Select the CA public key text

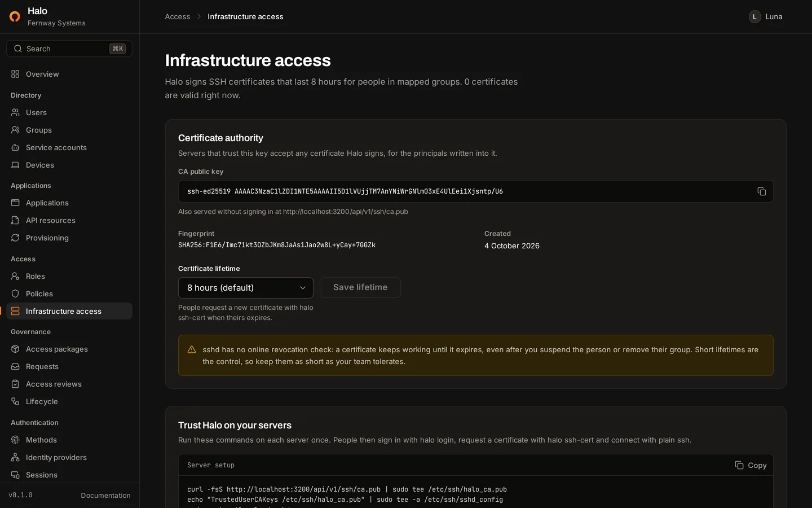point(345,191)
